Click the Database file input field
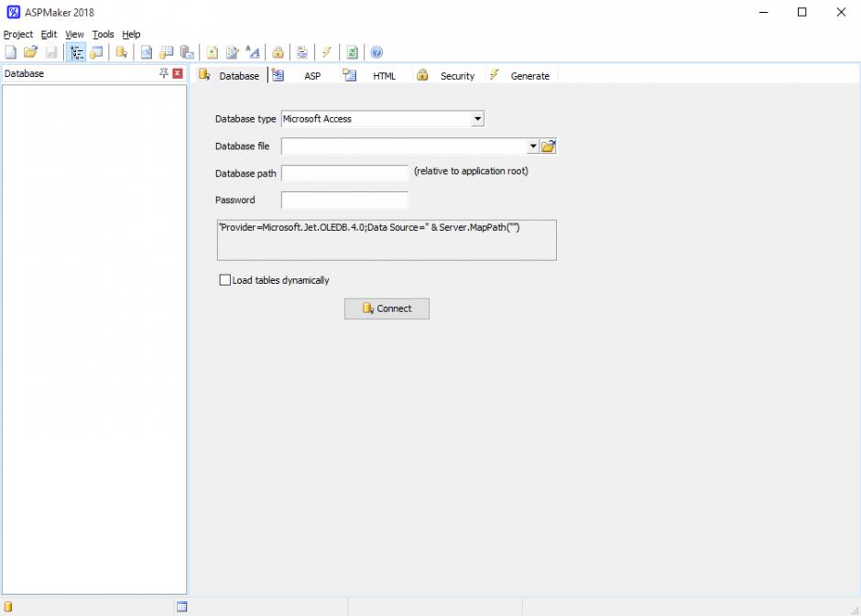The width and height of the screenshot is (861, 616). coord(404,146)
